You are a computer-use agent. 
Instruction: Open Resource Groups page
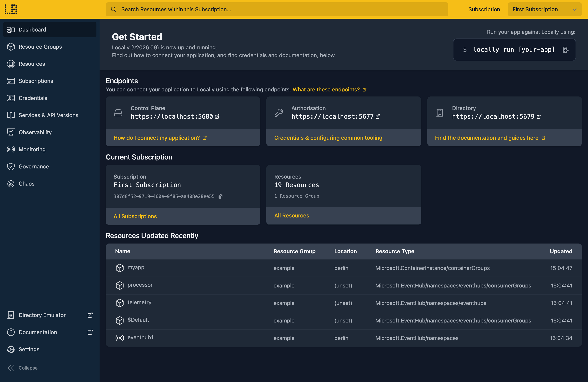tap(50, 47)
